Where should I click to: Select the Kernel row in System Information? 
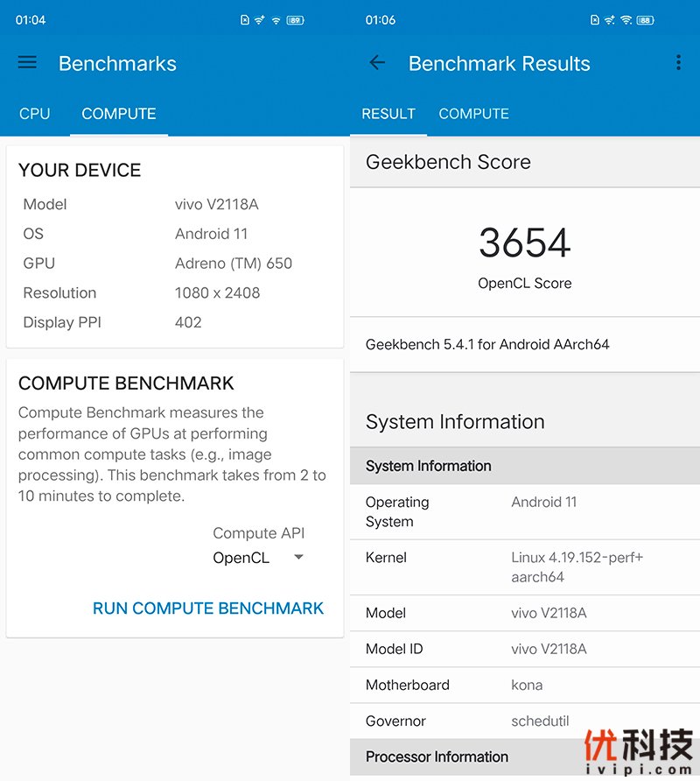[525, 567]
